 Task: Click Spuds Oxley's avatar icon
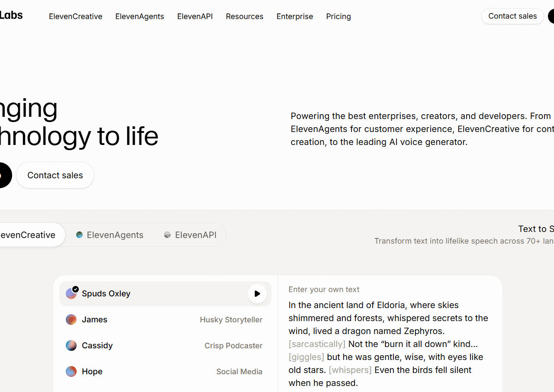click(x=71, y=293)
